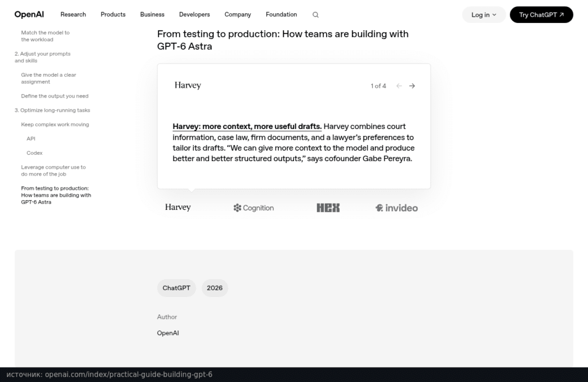Screen dimensions: 588x382
Task: Open the Research menu
Action: pyautogui.click(x=73, y=14)
